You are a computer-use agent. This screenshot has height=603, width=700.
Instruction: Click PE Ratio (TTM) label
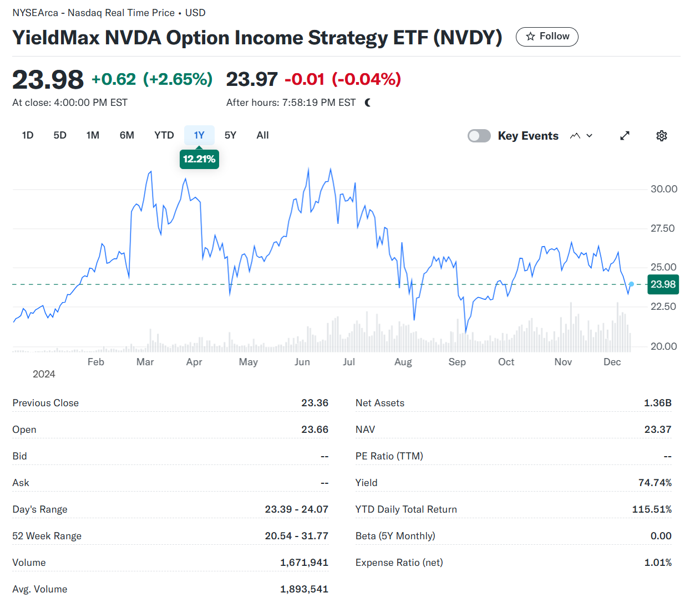pyautogui.click(x=389, y=456)
